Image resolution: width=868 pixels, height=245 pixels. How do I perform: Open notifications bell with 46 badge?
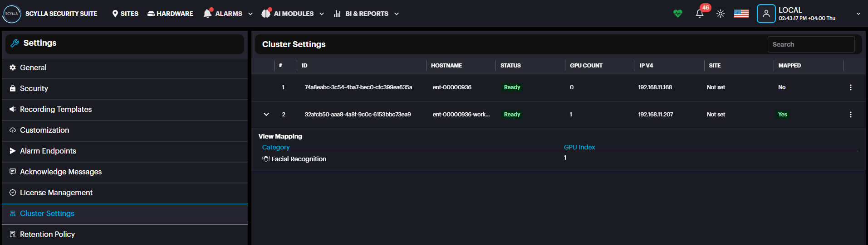tap(700, 14)
